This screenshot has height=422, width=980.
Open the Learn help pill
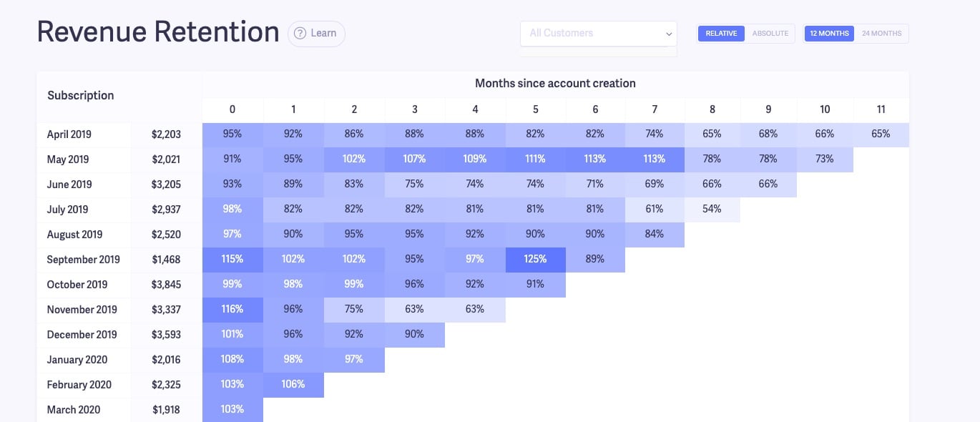(x=316, y=33)
